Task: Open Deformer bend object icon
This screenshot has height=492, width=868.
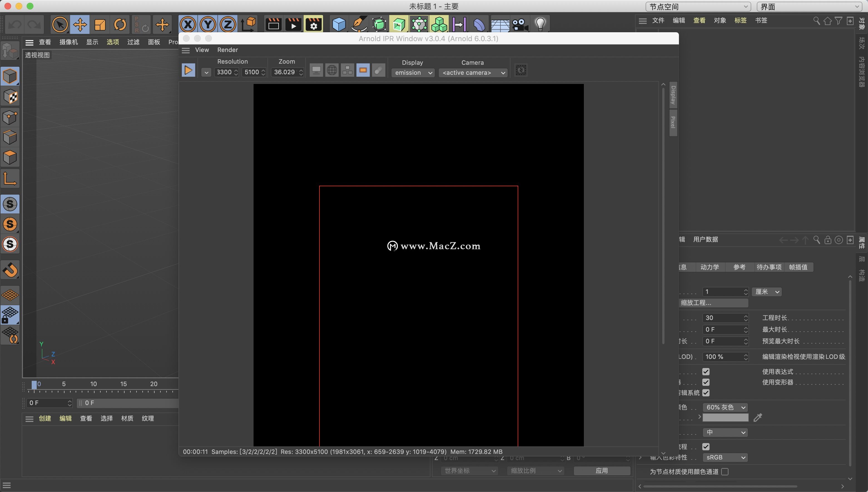Action: [479, 24]
